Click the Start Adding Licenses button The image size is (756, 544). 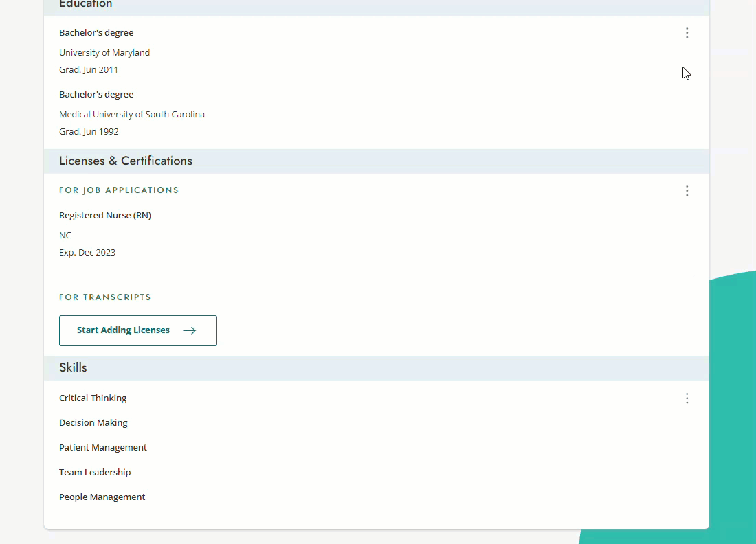tap(137, 330)
